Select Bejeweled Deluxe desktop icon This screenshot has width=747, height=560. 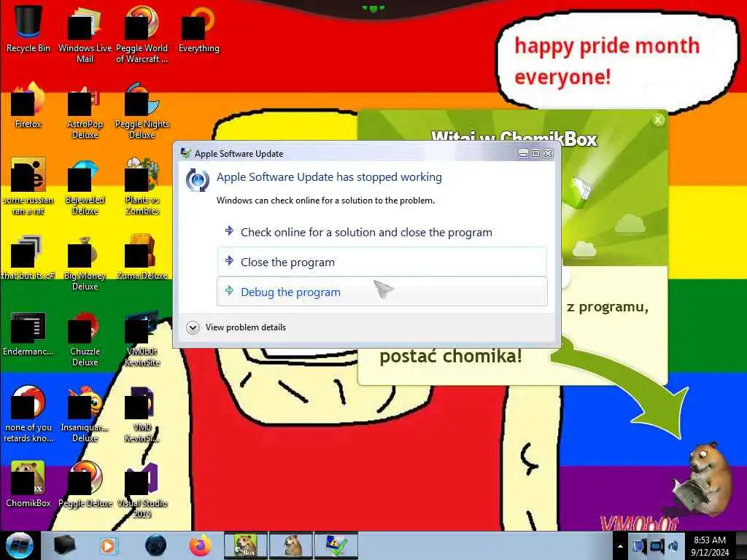(x=85, y=186)
